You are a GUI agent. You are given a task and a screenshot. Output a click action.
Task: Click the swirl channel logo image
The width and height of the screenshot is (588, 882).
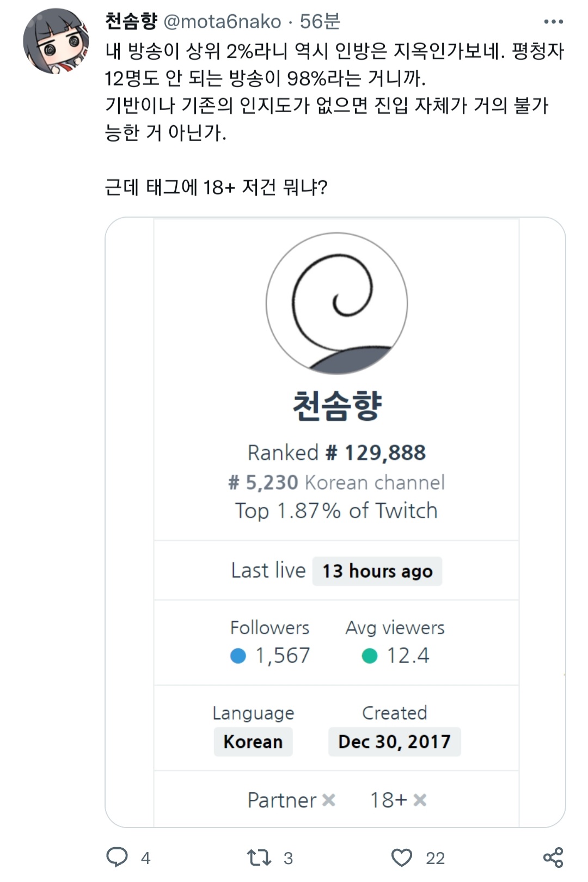336,304
